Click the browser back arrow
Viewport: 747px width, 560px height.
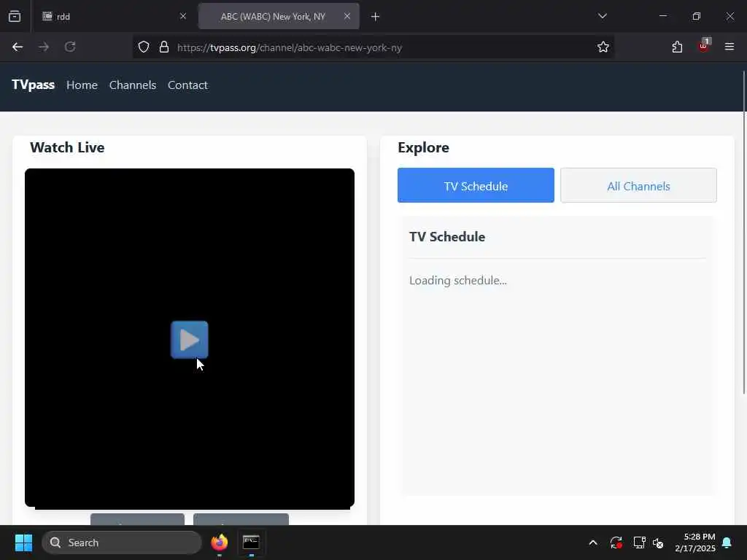18,47
